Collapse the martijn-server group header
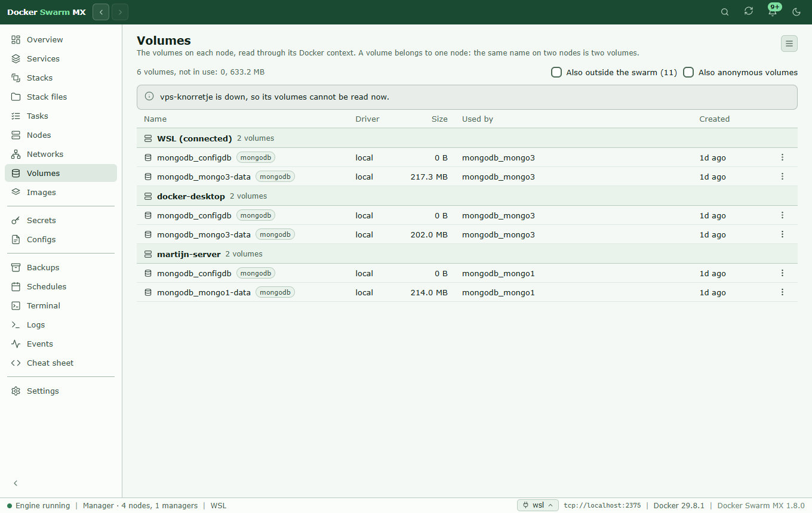The width and height of the screenshot is (812, 513). pos(467,254)
